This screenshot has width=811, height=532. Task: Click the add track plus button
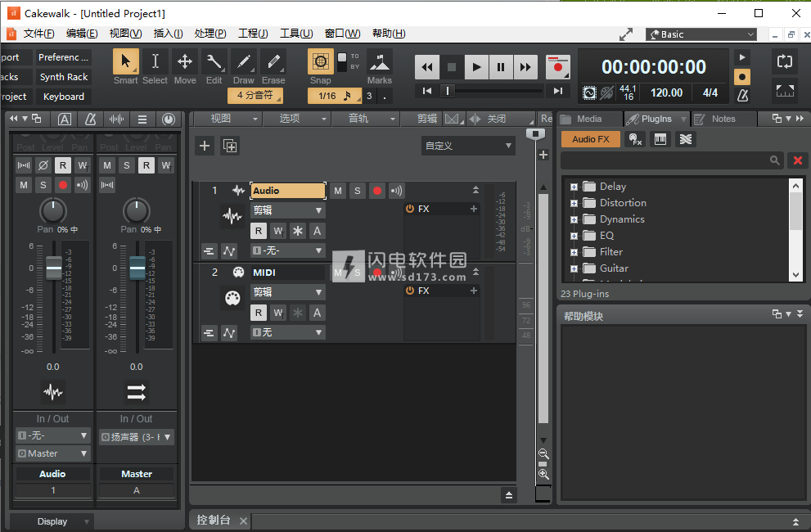pos(205,146)
